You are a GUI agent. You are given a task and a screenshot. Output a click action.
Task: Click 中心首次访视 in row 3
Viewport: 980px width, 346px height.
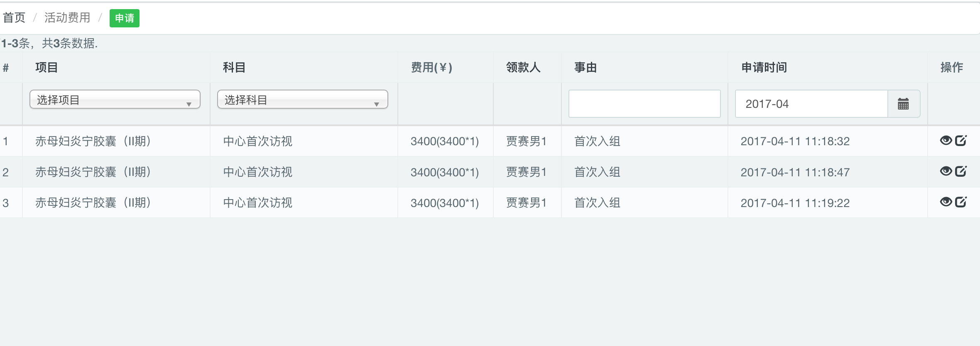pos(258,202)
